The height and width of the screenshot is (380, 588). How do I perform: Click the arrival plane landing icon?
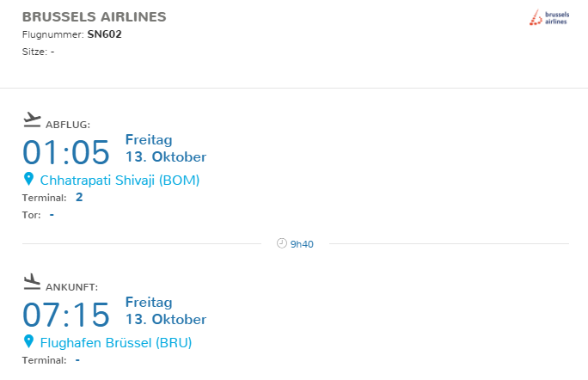32,280
